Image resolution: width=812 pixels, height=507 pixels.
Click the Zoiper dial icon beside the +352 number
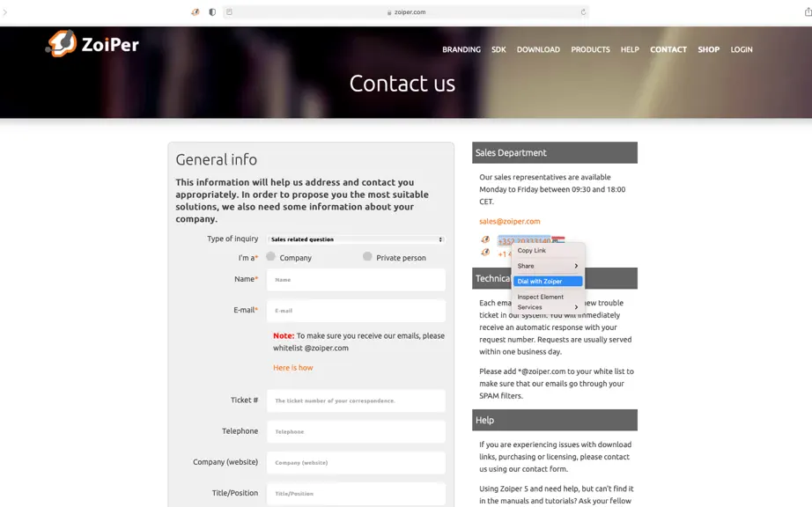click(485, 239)
